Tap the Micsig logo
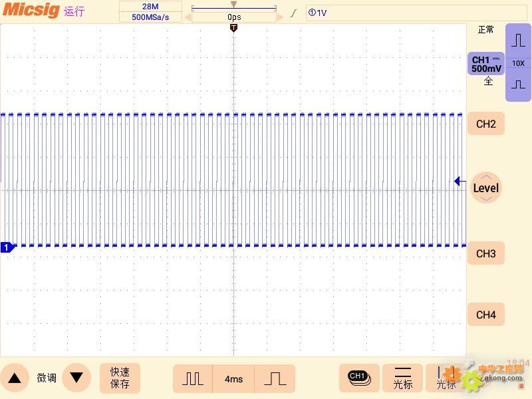 pos(31,9)
